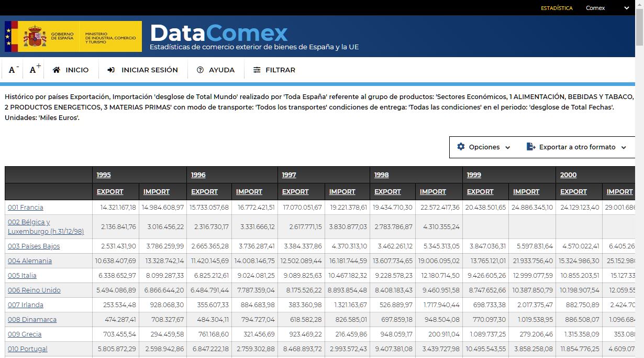The width and height of the screenshot is (644, 358).
Task: Expand the Opciones dropdown
Action: pos(483,147)
